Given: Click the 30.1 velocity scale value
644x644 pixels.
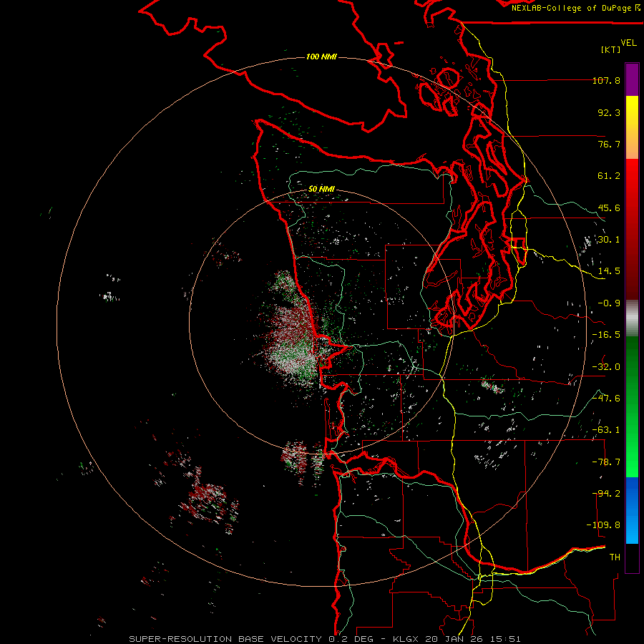Looking at the screenshot, I should coord(609,240).
